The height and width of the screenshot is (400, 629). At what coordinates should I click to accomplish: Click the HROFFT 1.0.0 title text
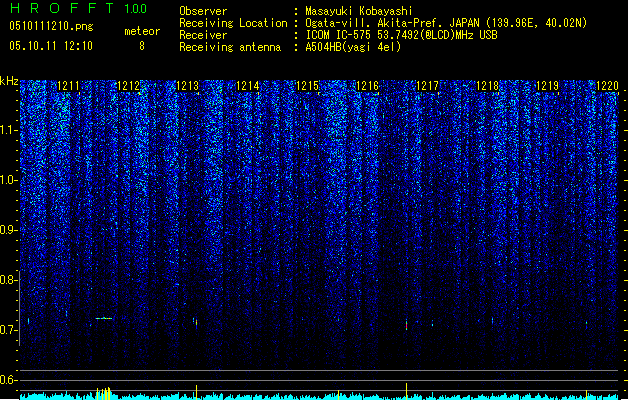coord(79,8)
